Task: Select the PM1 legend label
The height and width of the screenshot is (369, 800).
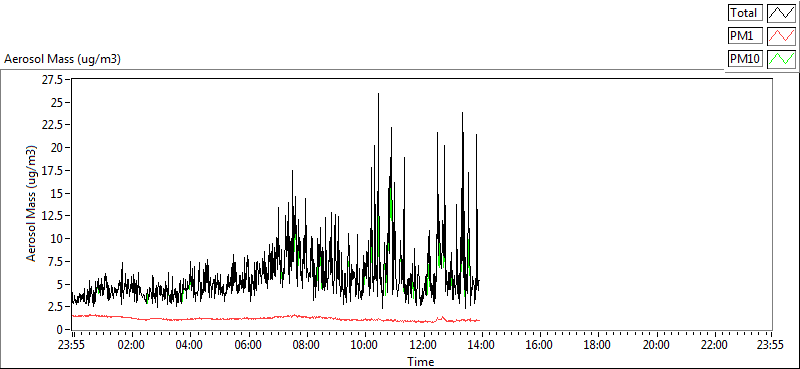Action: (x=745, y=36)
